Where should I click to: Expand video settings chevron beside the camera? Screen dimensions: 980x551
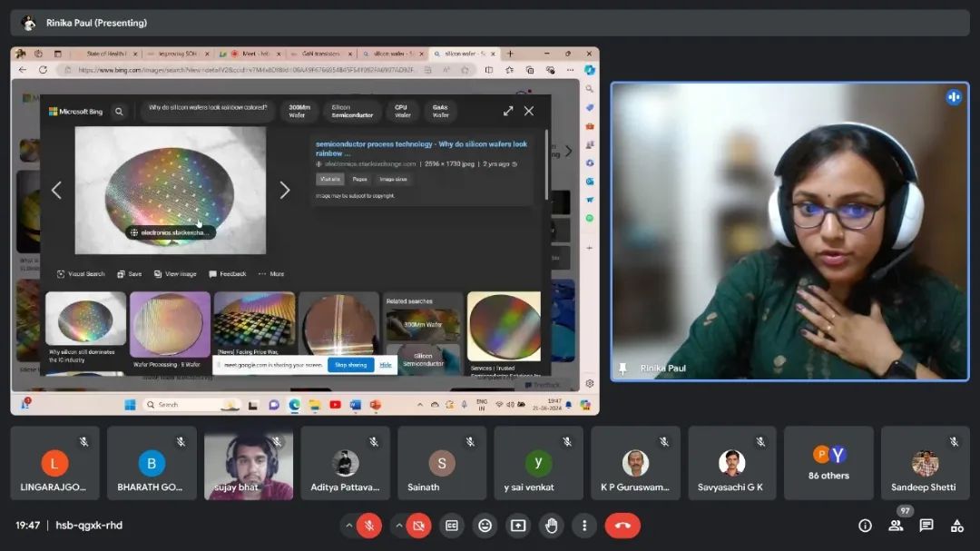[398, 526]
